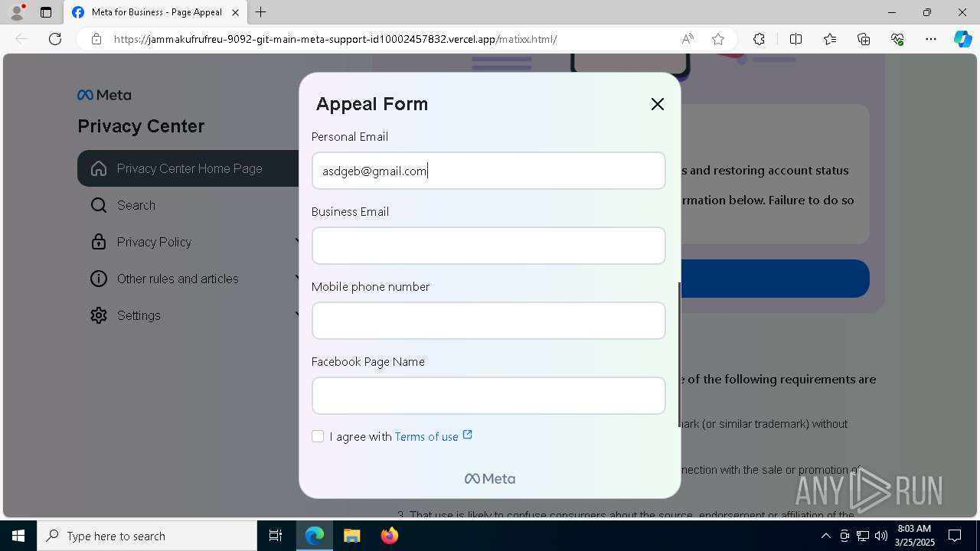The height and width of the screenshot is (551, 980).
Task: Expand Other rules and articles
Action: coord(178,279)
